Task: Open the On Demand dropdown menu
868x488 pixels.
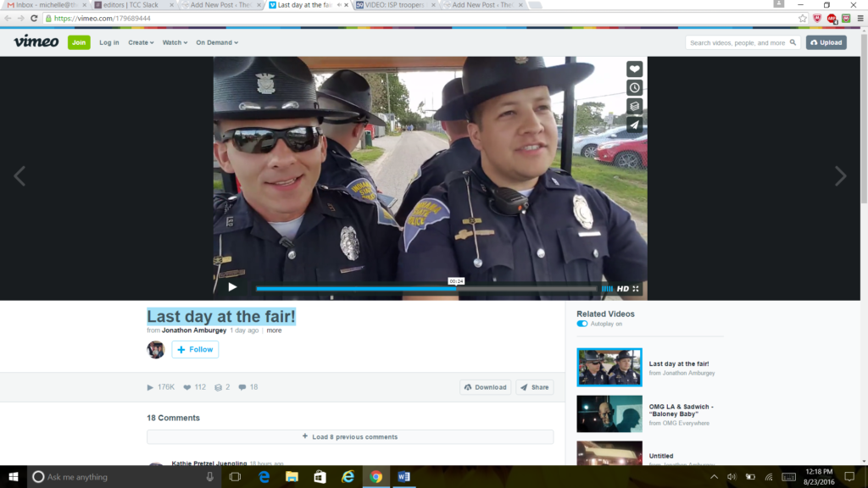Action: [217, 42]
